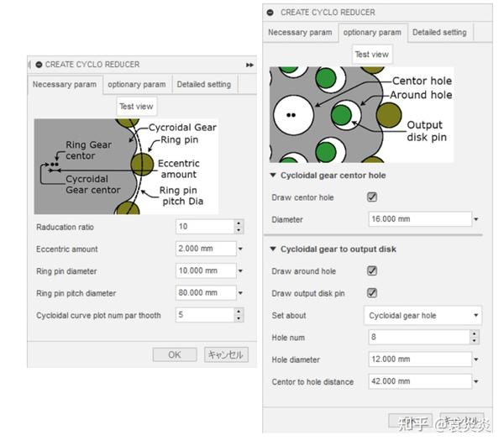Click the キャンセル cancel button
The height and width of the screenshot is (446, 504).
click(x=226, y=354)
